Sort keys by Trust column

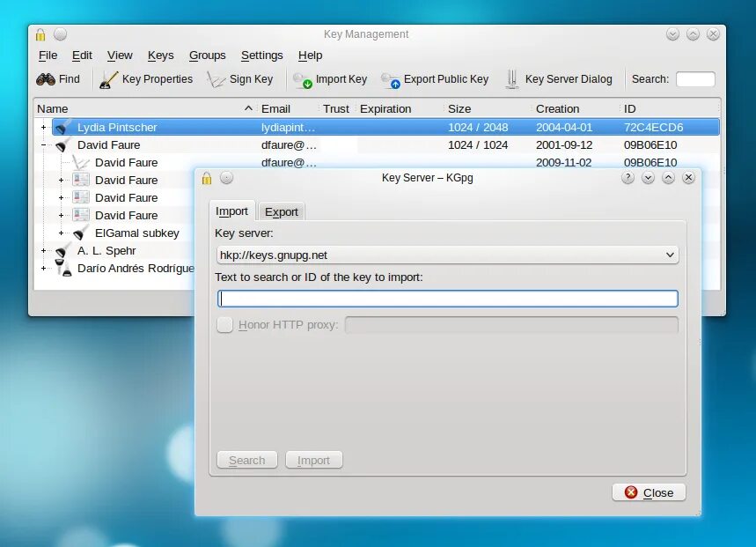337,109
